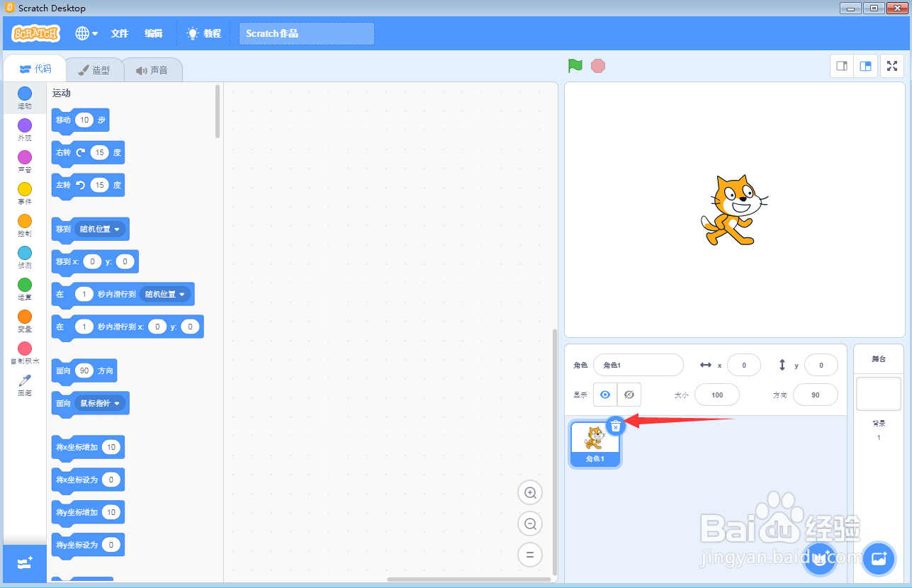Select the 画笔 pen extension category

(25, 385)
